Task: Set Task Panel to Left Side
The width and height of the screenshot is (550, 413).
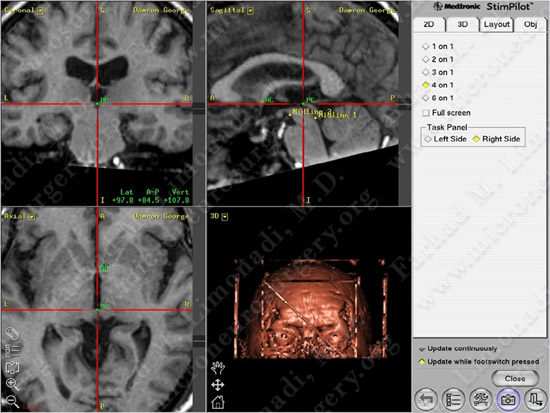Action: click(x=445, y=139)
